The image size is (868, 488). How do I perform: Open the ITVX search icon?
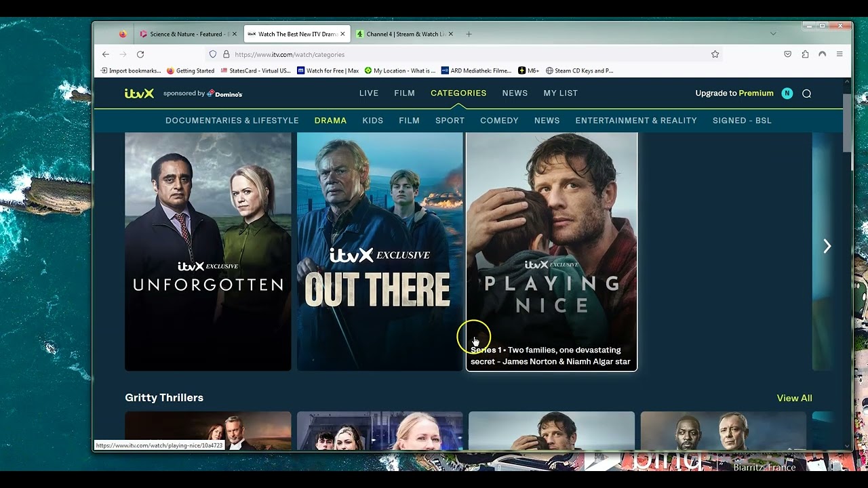[x=806, y=94]
